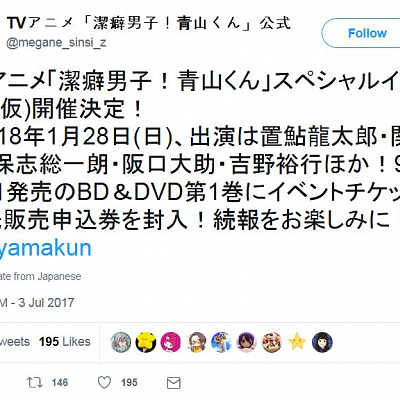The width and height of the screenshot is (400, 400).
Task: Open the purple-haired character avatar
Action: (x=246, y=342)
